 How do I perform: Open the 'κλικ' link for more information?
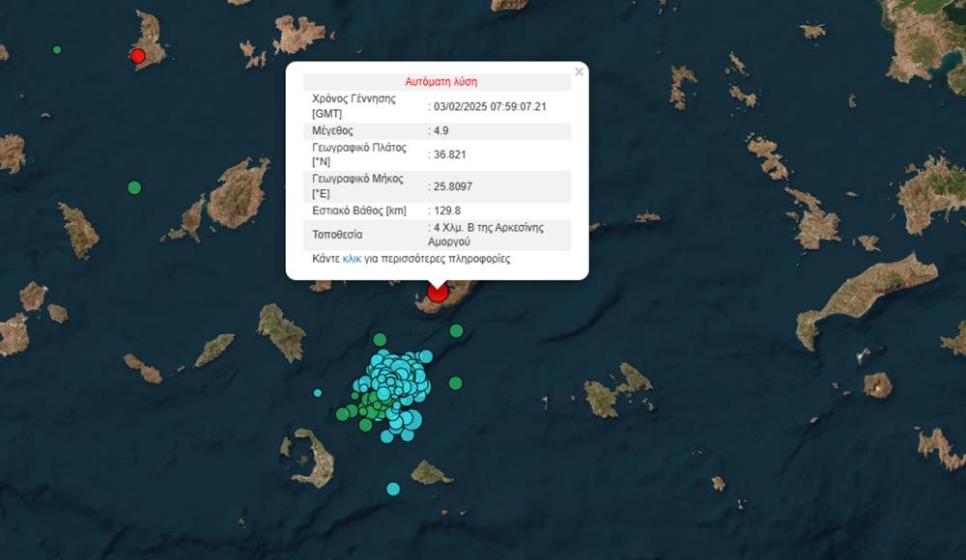[351, 260]
